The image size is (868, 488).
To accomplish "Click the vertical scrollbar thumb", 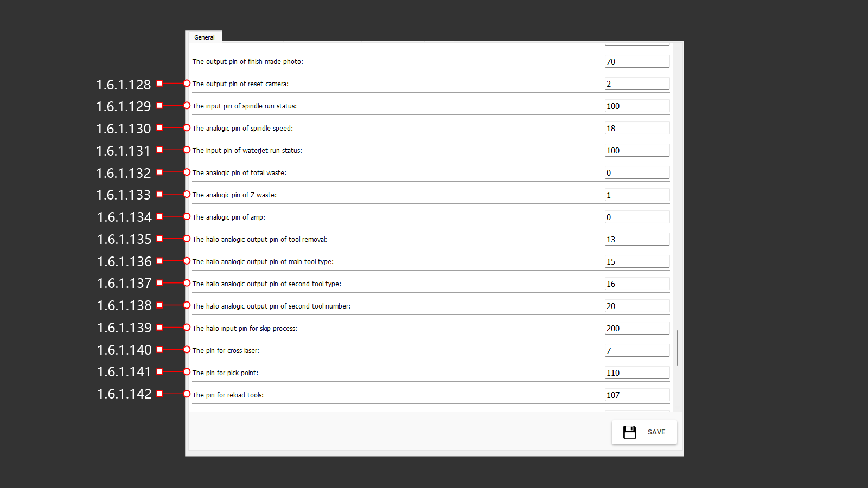I will (x=678, y=348).
